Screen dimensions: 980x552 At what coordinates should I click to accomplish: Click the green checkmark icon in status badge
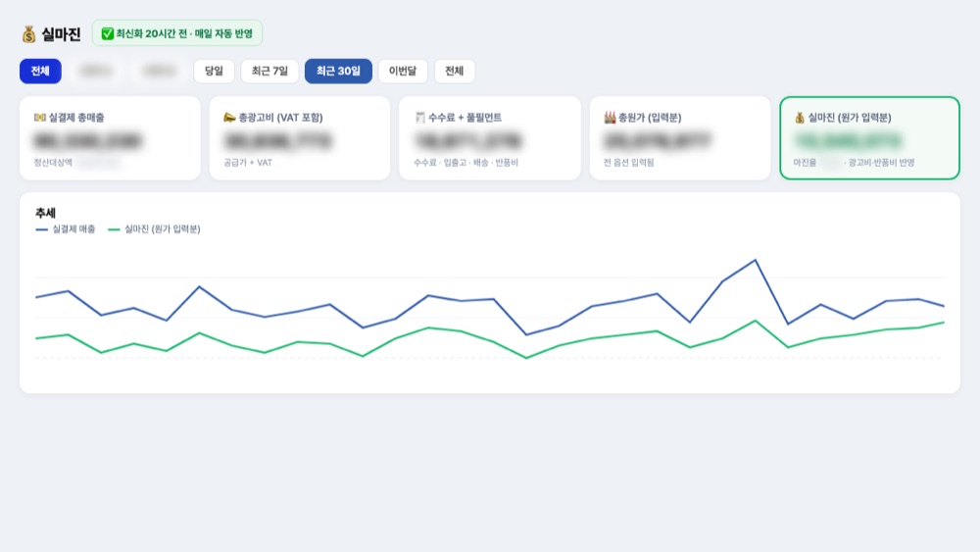pyautogui.click(x=108, y=33)
